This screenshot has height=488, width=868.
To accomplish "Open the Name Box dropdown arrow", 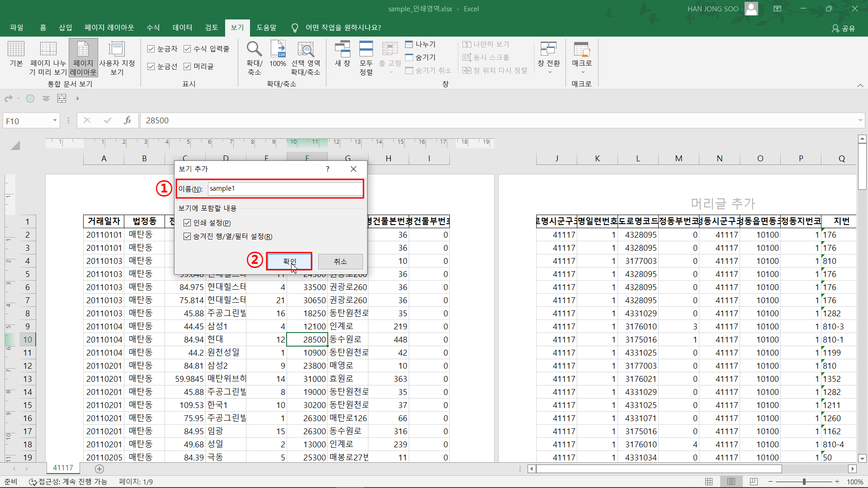I will [55, 120].
